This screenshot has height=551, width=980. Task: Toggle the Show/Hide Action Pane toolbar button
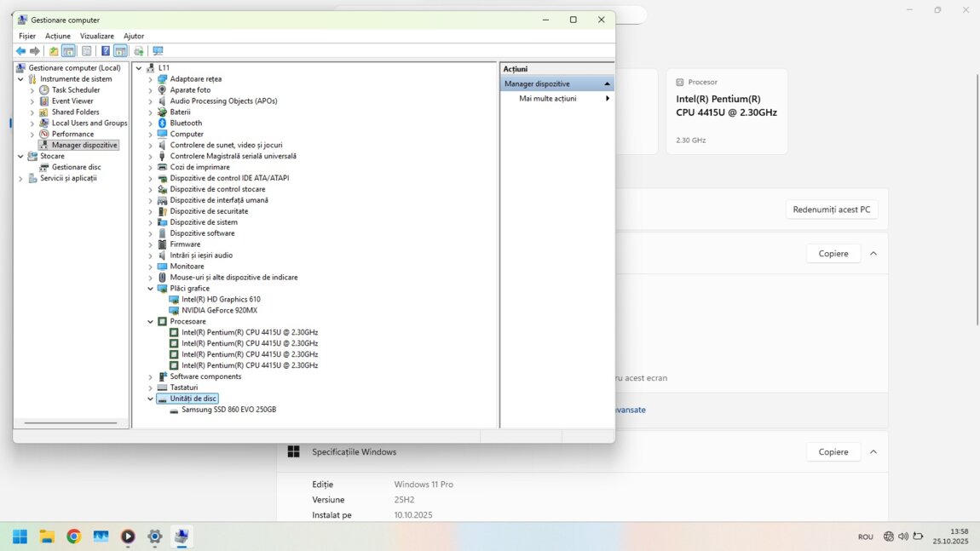120,51
